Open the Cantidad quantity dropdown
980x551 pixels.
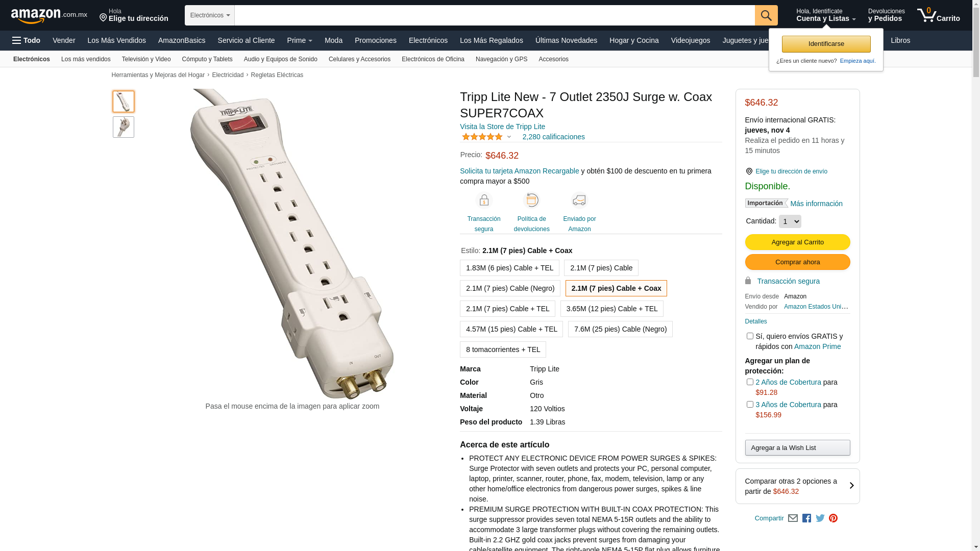pyautogui.click(x=790, y=221)
